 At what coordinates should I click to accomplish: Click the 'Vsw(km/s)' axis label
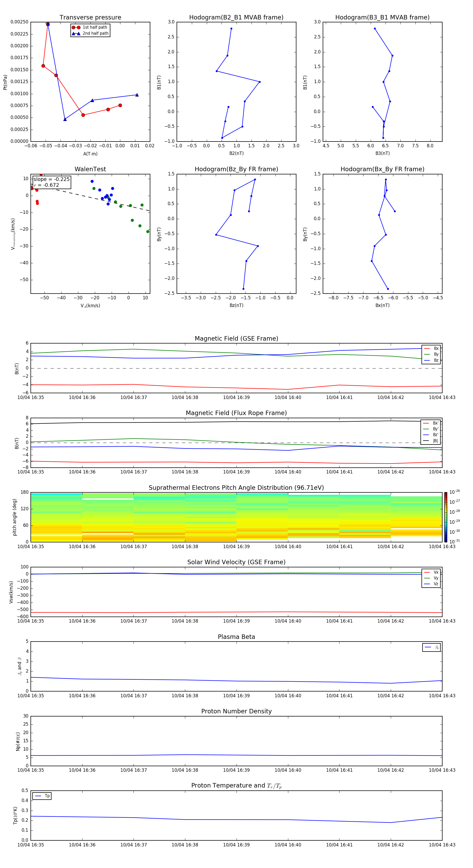coord(11,592)
